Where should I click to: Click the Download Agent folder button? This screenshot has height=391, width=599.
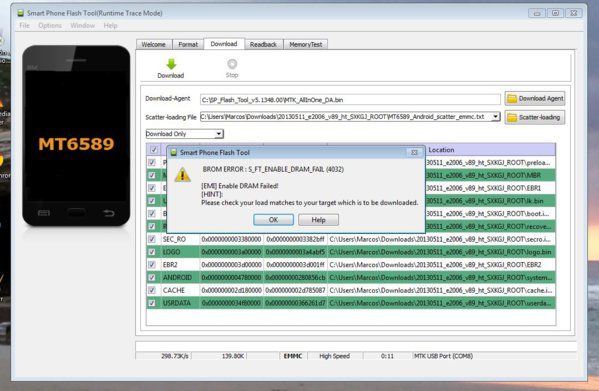tap(534, 99)
